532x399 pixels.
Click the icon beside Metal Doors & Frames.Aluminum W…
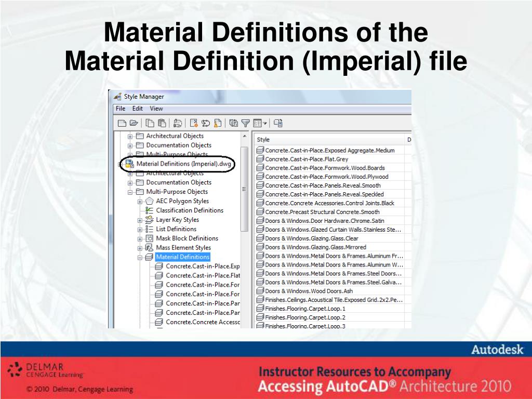pos(260,264)
